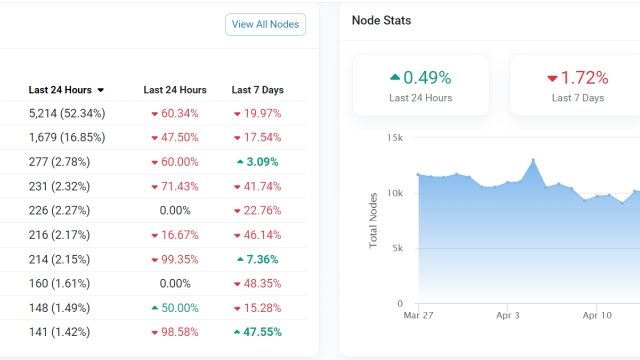Open the View All Nodes button
Screen dimensions: 640x360
pyautogui.click(x=265, y=24)
